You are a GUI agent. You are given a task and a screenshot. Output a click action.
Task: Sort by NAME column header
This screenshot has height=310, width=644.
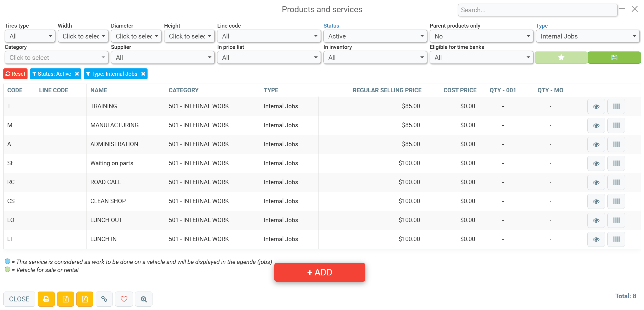(x=99, y=90)
